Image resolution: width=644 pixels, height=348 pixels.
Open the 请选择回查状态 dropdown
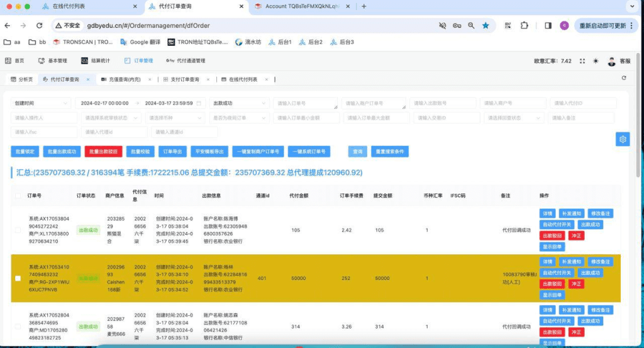514,118
